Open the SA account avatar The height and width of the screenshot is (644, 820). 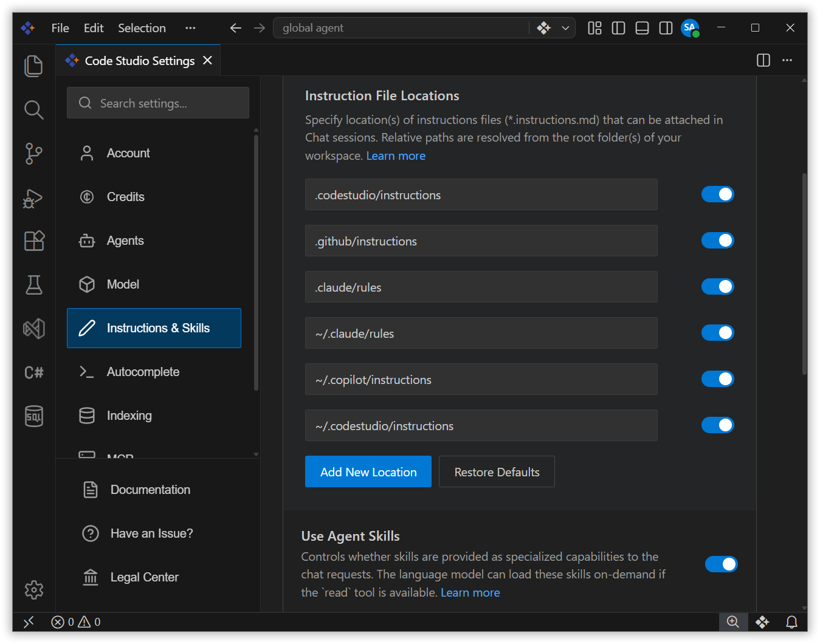click(690, 28)
